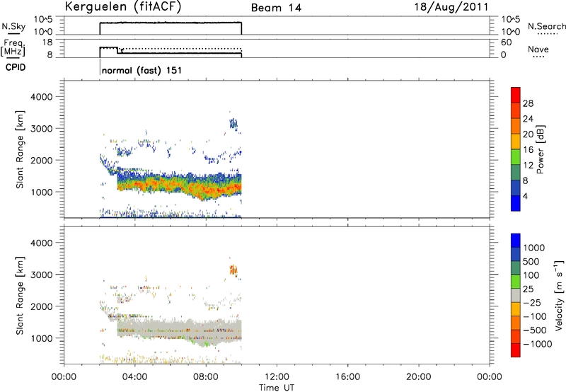Click the 'Power [dB]' colorbar label
The image size is (566, 392).
click(540, 149)
